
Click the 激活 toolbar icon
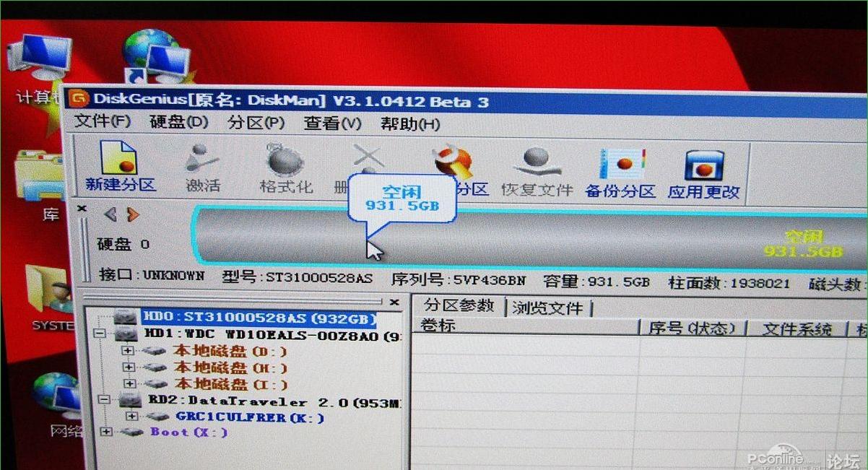(203, 169)
